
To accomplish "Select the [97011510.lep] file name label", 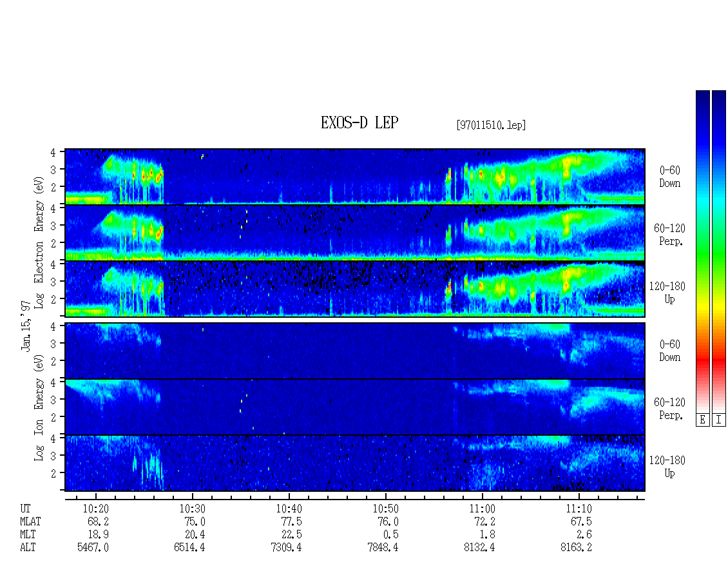I will (491, 125).
